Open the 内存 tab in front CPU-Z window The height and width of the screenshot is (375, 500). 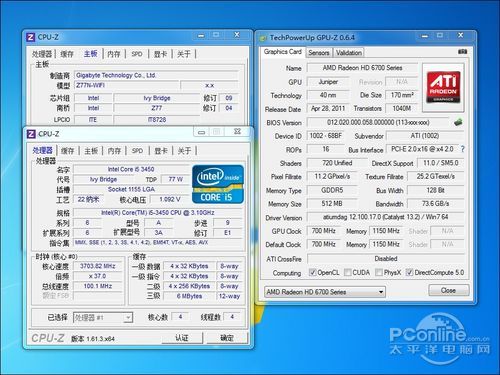114,151
